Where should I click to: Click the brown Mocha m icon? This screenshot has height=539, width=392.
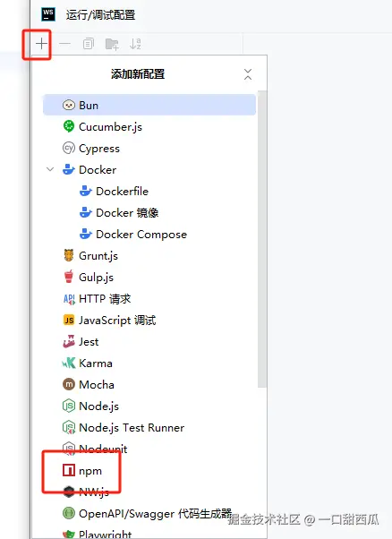coord(69,384)
